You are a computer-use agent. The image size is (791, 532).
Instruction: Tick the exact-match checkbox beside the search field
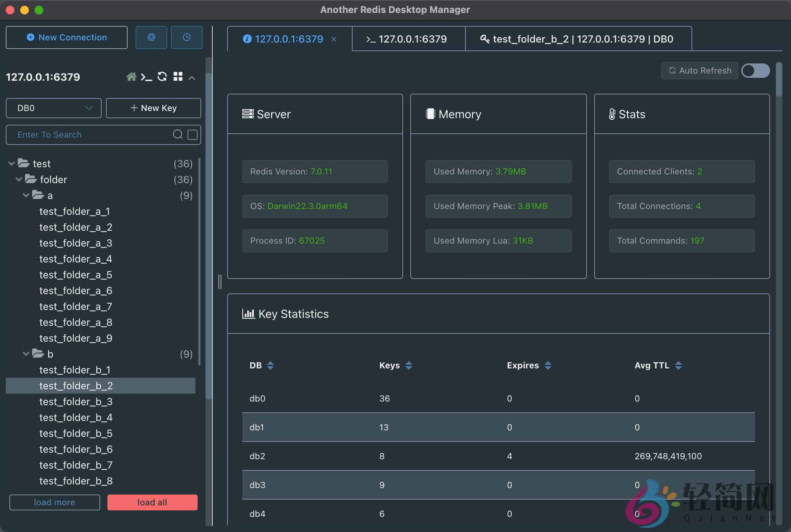193,134
